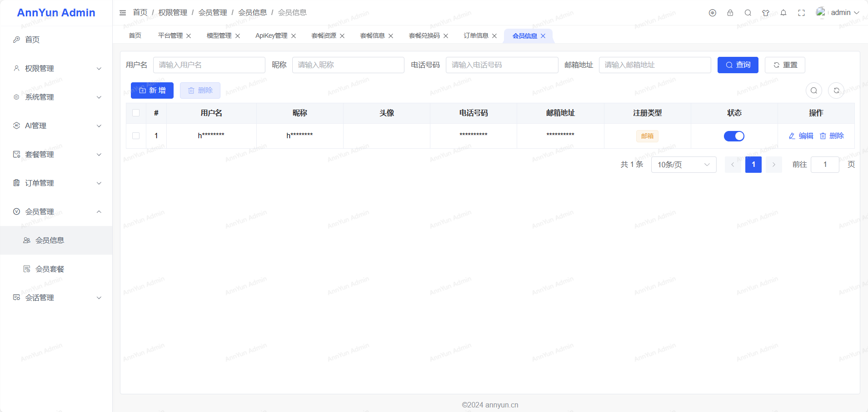Image resolution: width=868 pixels, height=412 pixels.
Task: Go to 首页 in sidebar
Action: 56,40
